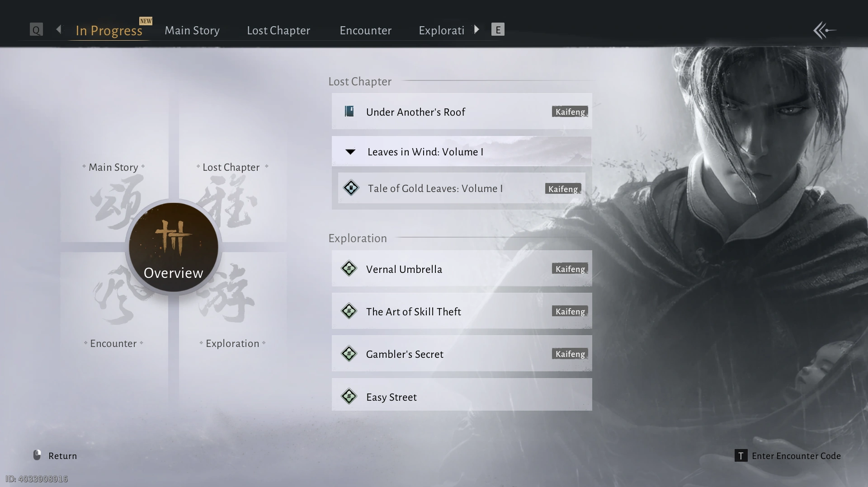
Task: Click the mouse icon beside Return
Action: click(x=37, y=455)
